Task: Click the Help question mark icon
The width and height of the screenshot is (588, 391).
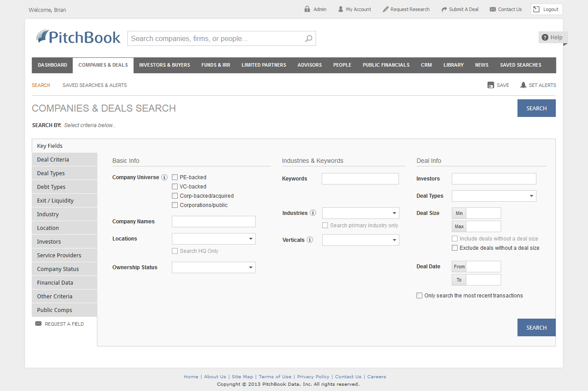Action: [x=545, y=38]
